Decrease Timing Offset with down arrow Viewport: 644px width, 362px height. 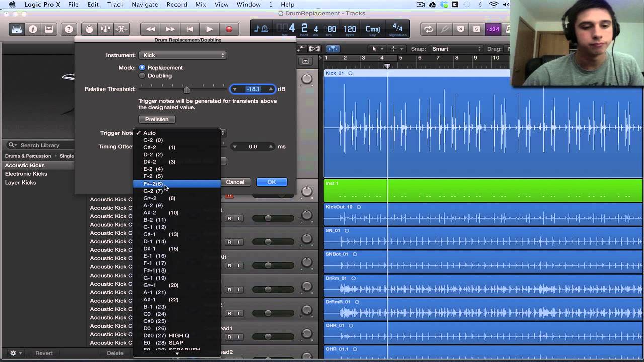[x=234, y=147]
